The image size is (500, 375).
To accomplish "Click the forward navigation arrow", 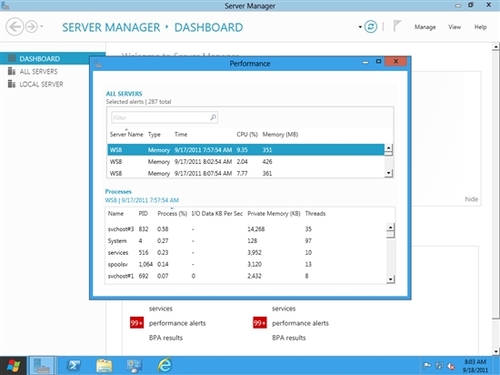I will 32,26.
